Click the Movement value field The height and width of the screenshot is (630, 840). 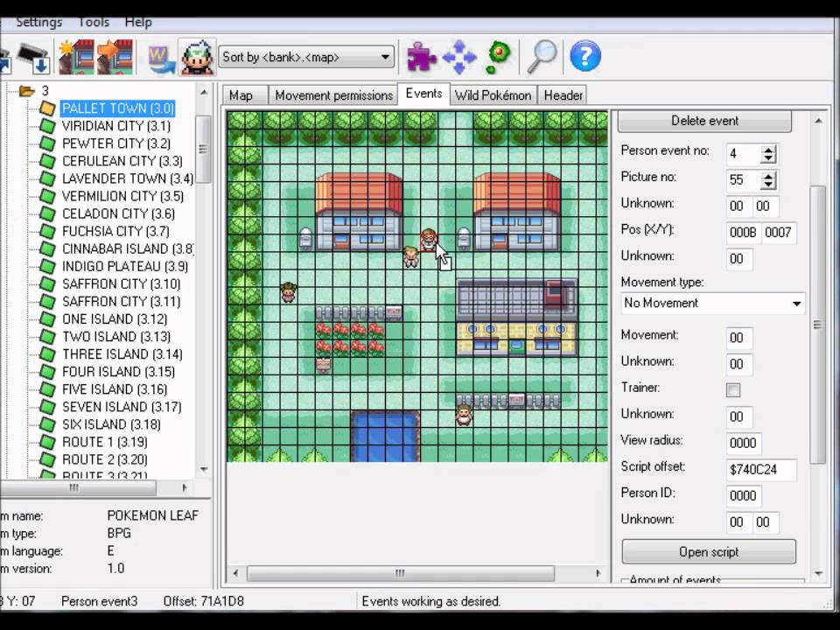[739, 338]
